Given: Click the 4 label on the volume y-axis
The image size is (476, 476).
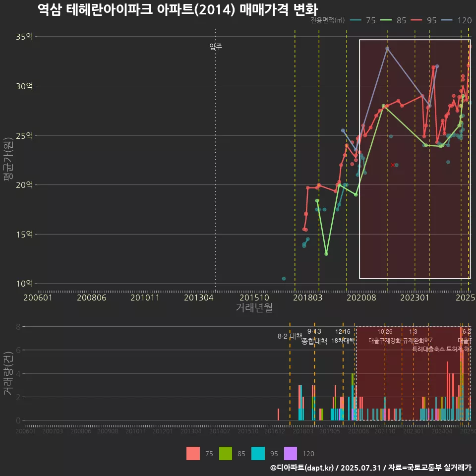Looking at the screenshot, I should tap(18, 374).
